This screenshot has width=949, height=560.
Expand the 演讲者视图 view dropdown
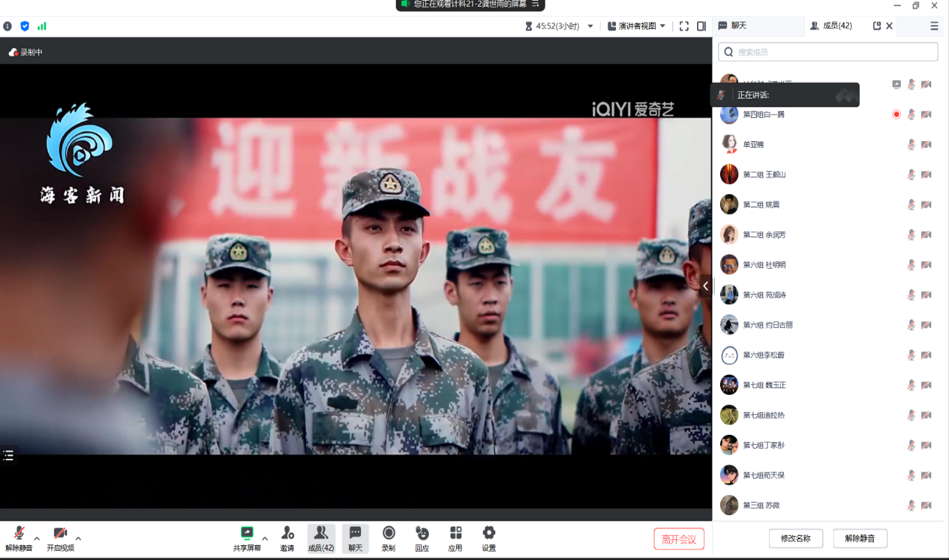636,26
